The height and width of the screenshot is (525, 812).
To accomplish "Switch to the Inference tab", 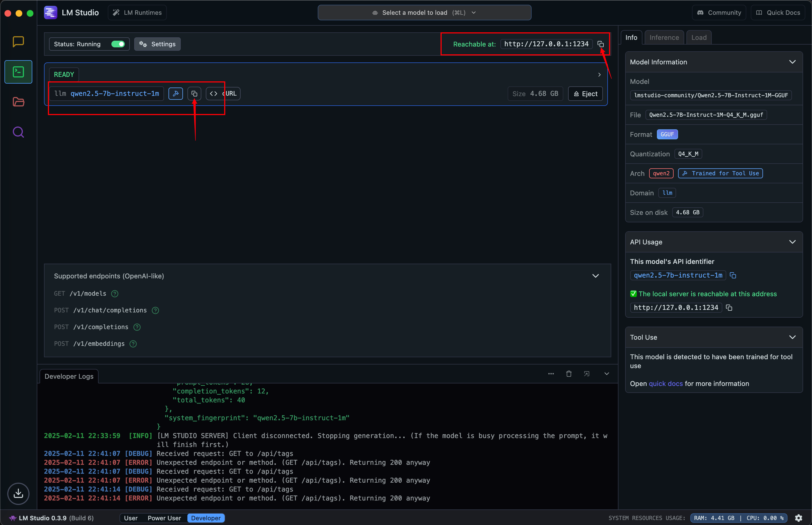I will [664, 38].
